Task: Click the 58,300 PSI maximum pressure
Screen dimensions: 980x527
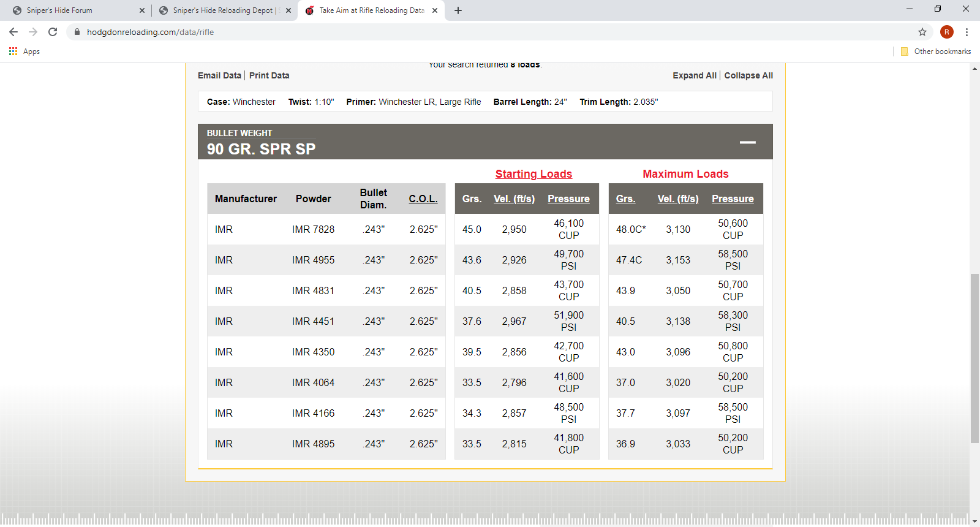Action: 733,321
